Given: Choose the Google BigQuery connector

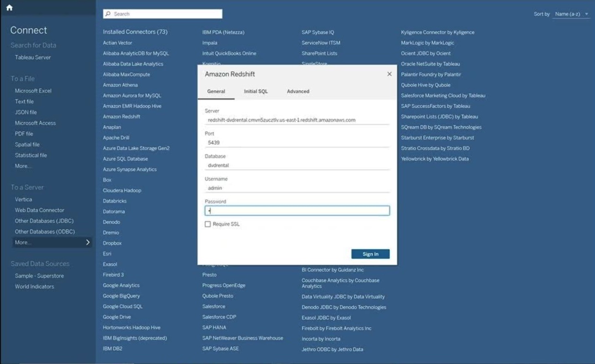Looking at the screenshot, I should [121, 296].
